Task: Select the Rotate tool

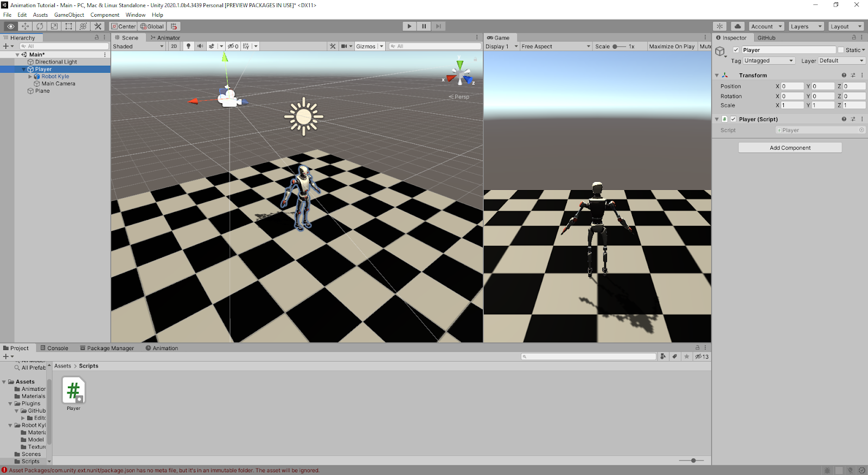Action: pyautogui.click(x=40, y=26)
